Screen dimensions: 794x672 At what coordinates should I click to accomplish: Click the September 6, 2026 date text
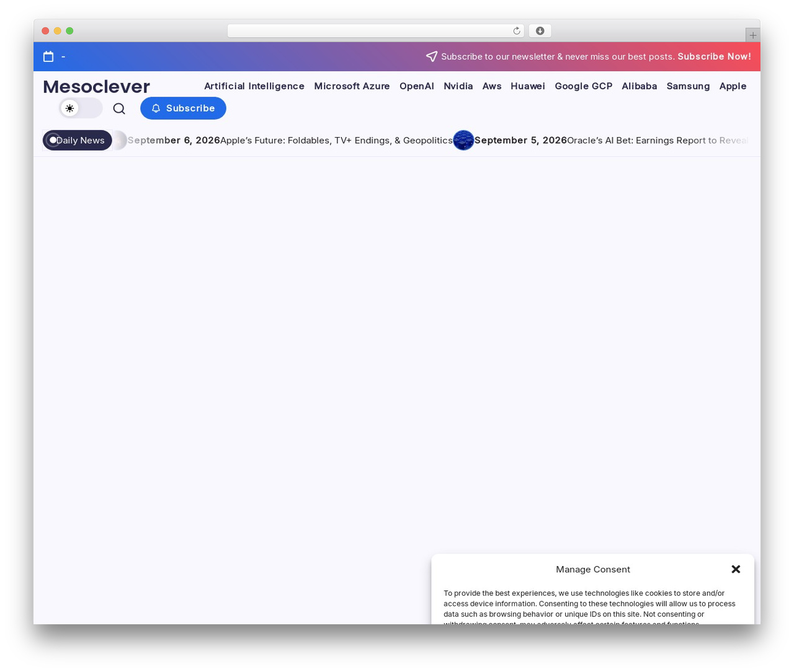[174, 141]
